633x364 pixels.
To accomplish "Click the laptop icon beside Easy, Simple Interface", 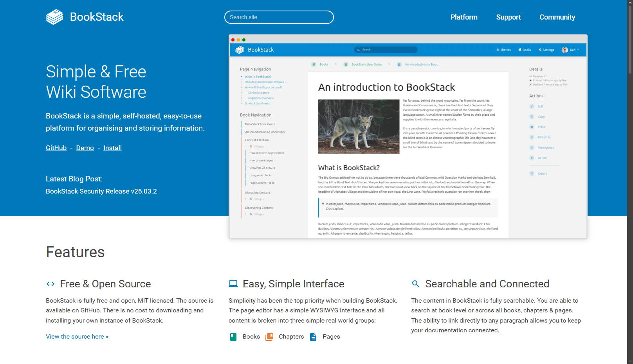I will pyautogui.click(x=233, y=284).
